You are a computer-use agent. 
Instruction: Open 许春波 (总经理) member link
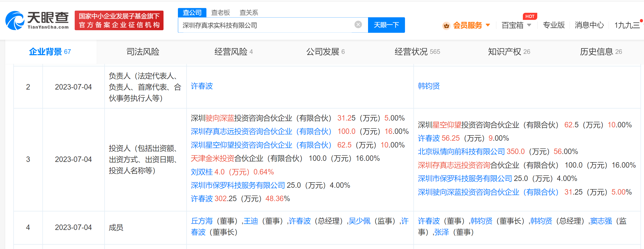click(300, 221)
